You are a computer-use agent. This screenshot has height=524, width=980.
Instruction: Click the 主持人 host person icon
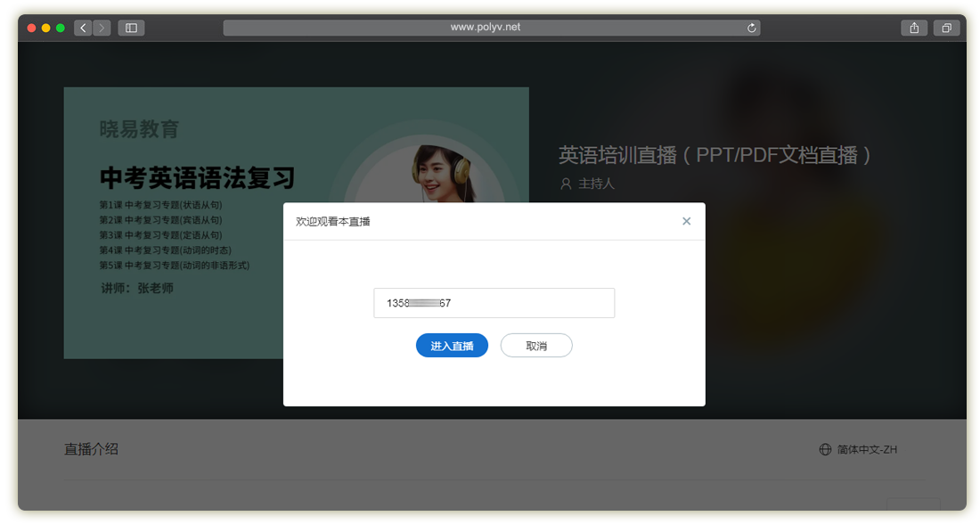pyautogui.click(x=565, y=184)
